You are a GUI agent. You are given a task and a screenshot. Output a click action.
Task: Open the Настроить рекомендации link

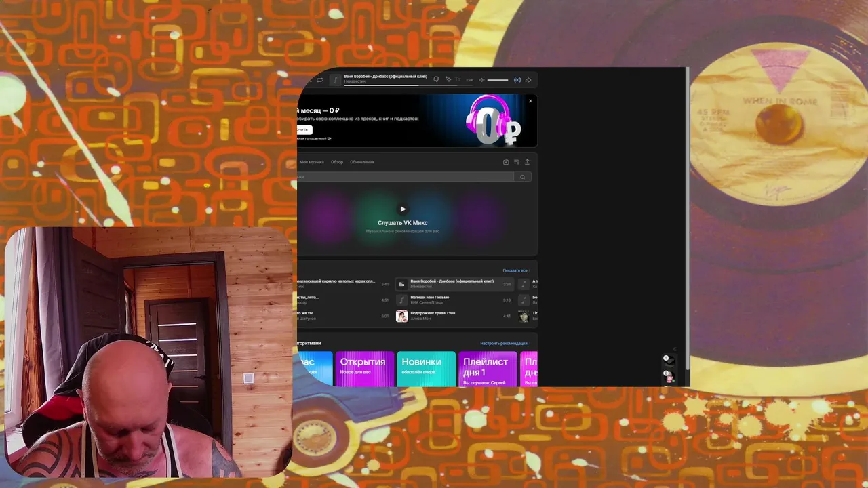coord(504,344)
